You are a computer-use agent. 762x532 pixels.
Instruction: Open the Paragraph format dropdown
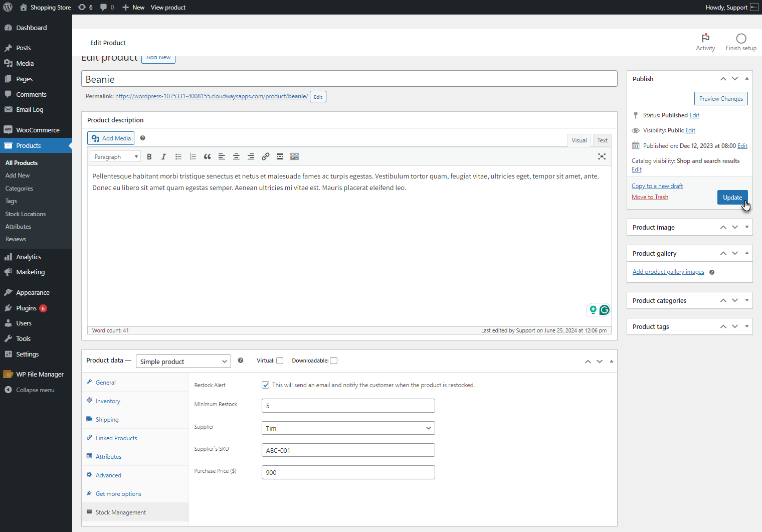click(x=115, y=157)
